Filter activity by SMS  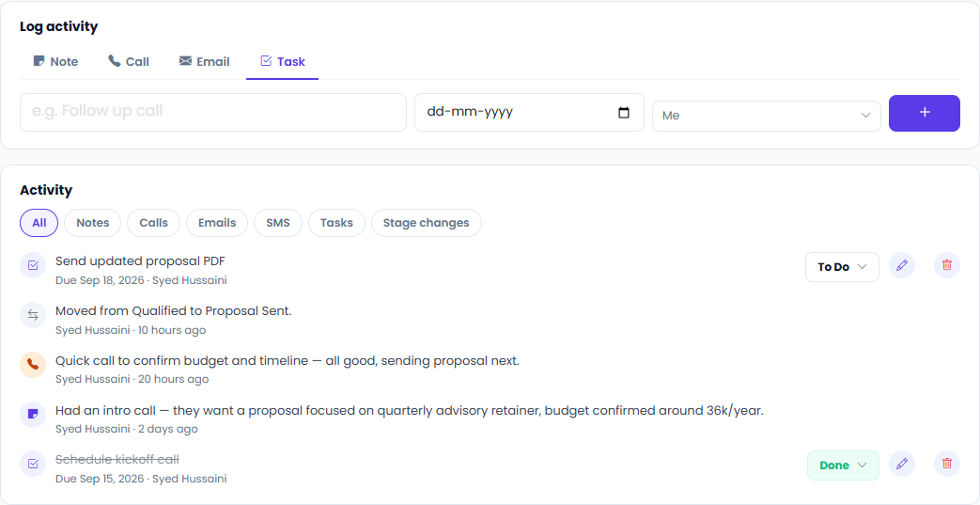click(x=278, y=223)
